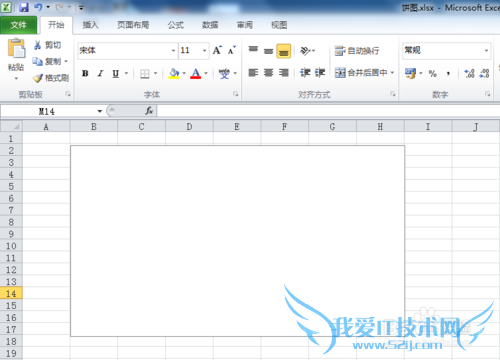
Task: Click the fx Insert Function icon
Action: click(x=149, y=111)
